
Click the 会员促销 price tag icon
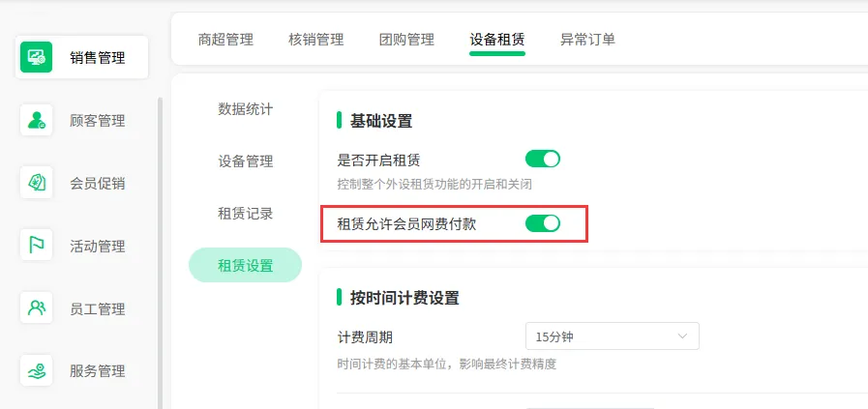[36, 183]
